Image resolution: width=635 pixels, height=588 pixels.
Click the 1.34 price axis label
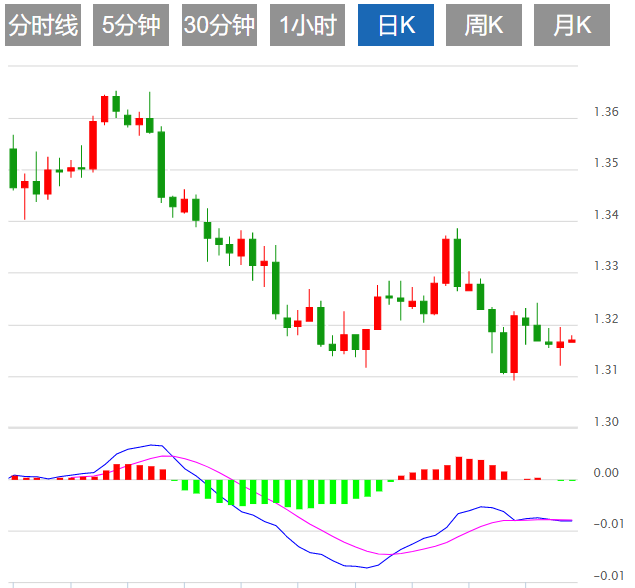point(606,214)
